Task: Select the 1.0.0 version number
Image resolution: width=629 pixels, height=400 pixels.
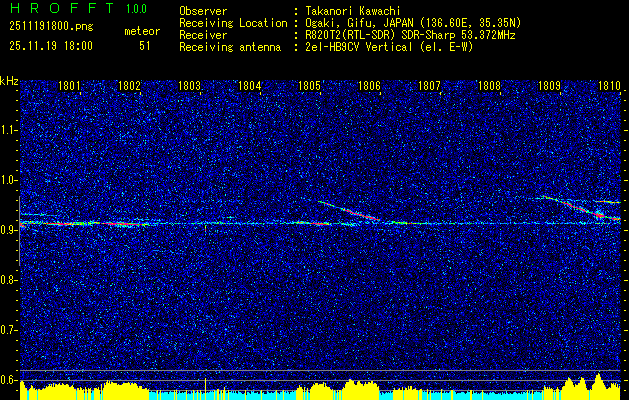Action: (x=136, y=9)
